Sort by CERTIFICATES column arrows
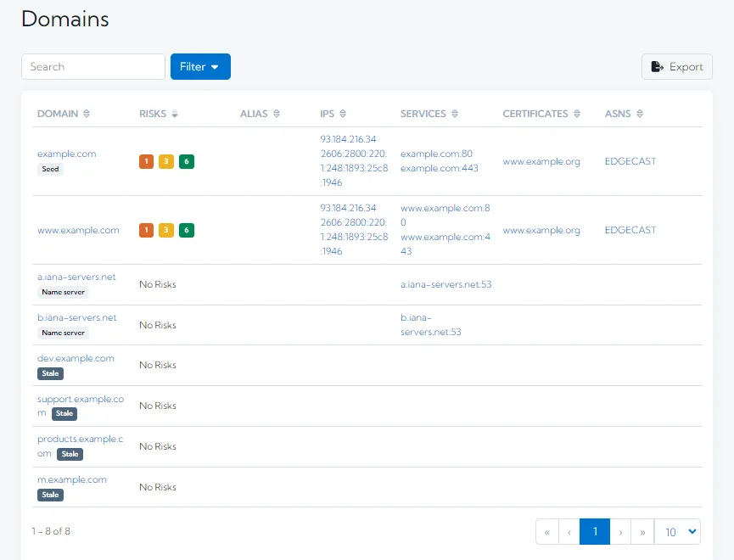 pos(577,114)
